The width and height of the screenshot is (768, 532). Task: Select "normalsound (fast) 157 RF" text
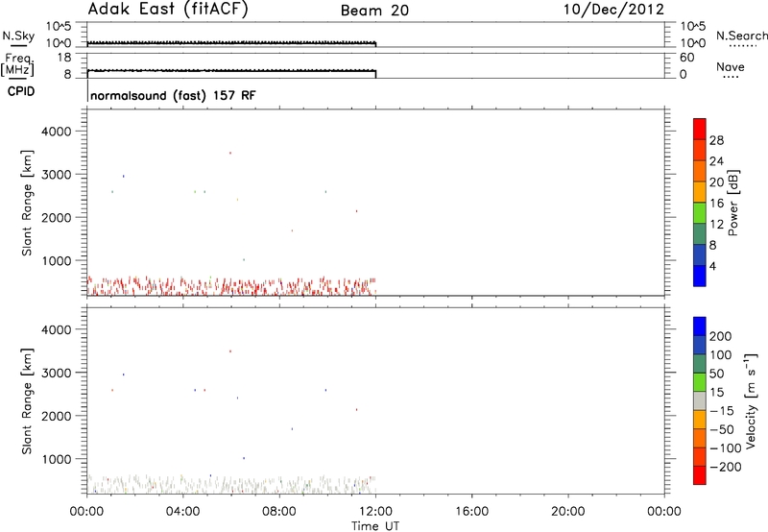coord(173,95)
